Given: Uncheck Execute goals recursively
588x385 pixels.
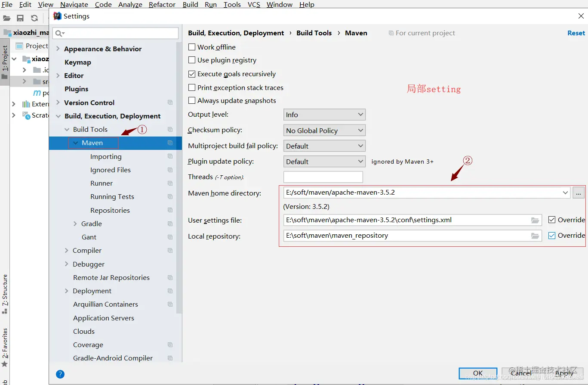Looking at the screenshot, I should 192,74.
